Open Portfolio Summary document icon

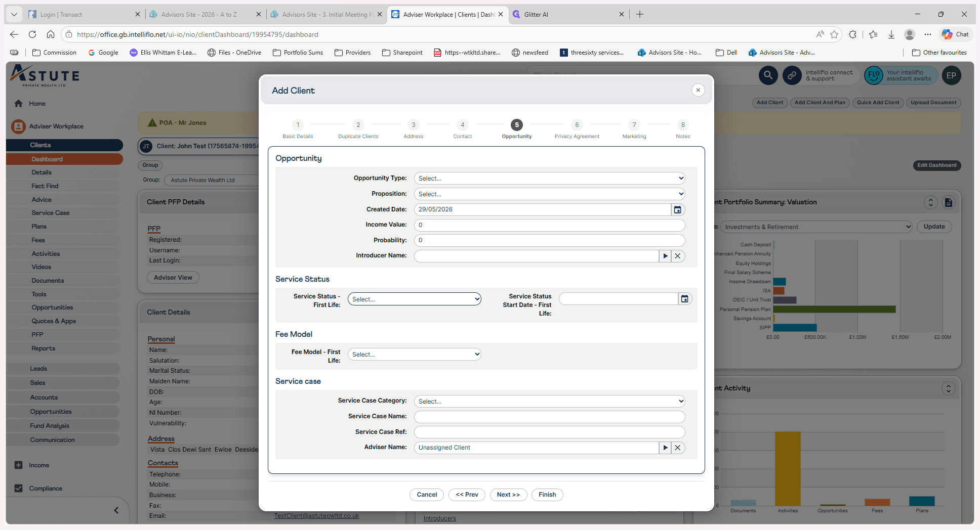coord(949,202)
